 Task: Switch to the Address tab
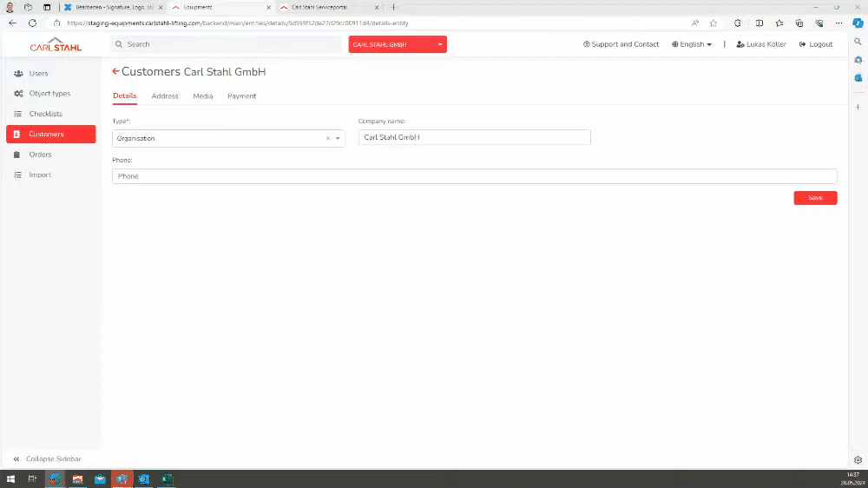165,96
